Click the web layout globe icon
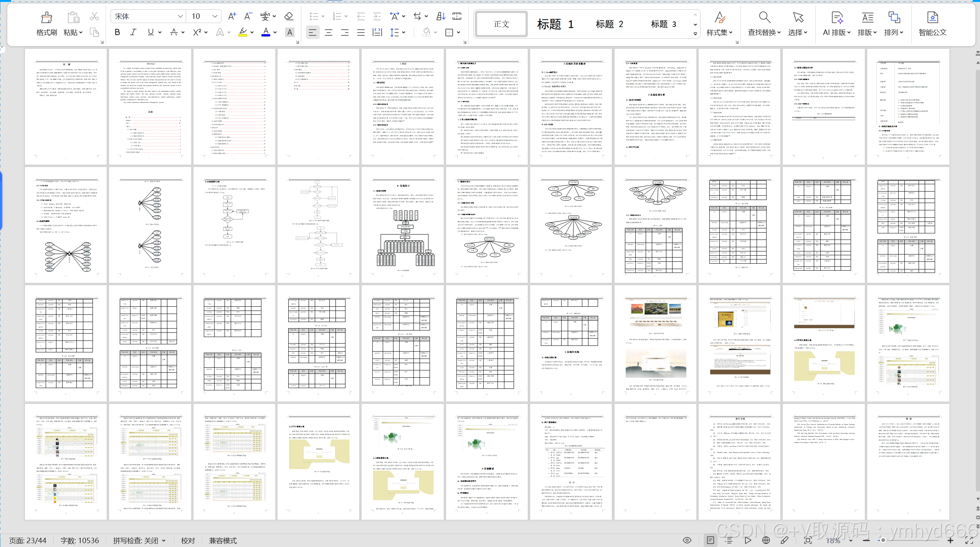Image resolution: width=980 pixels, height=547 pixels. (x=766, y=540)
